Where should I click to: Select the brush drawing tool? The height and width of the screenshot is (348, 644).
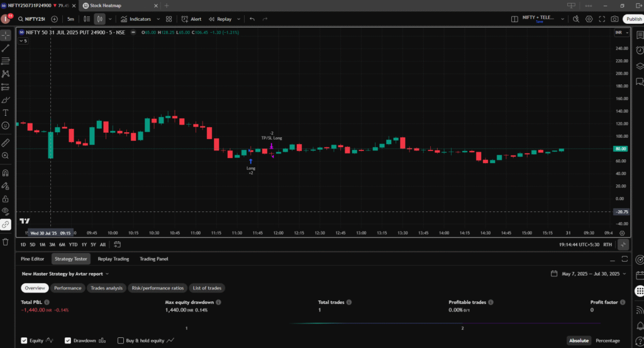[6, 100]
